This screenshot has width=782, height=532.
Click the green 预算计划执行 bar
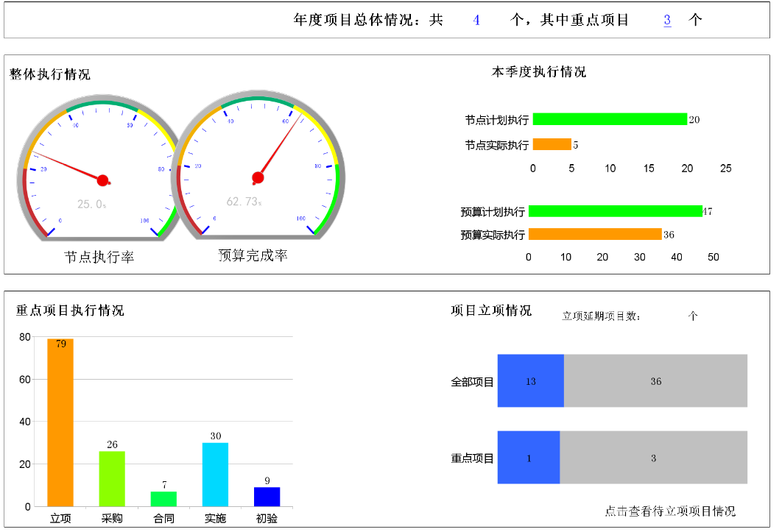(x=615, y=212)
